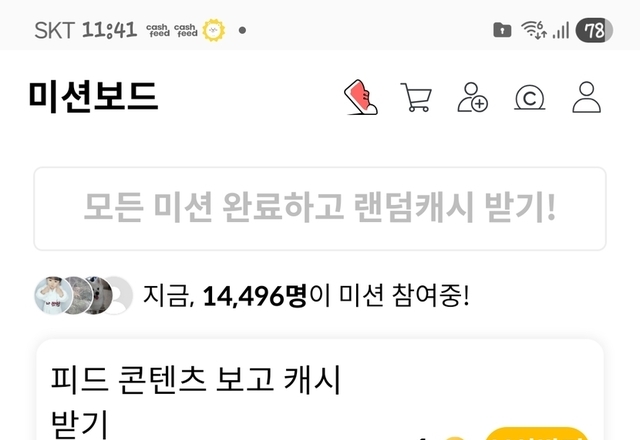Image resolution: width=640 pixels, height=440 pixels.
Task: Tap the yellow sun notification icon
Action: [x=214, y=30]
